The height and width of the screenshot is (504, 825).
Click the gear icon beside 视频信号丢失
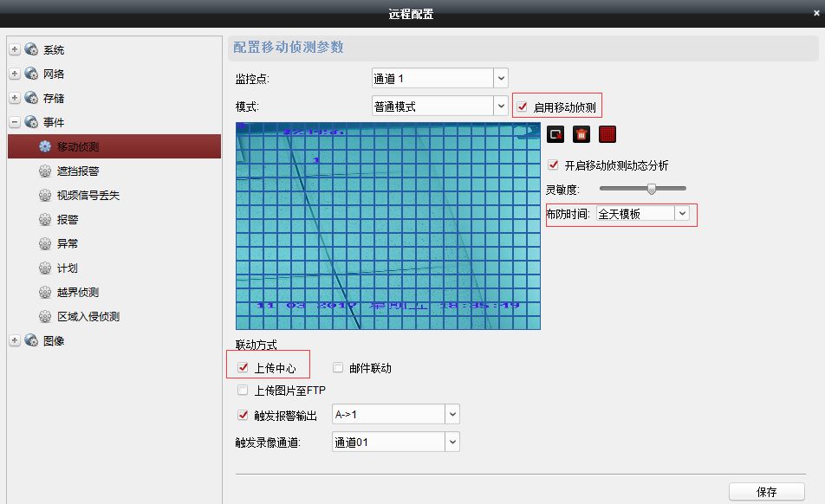click(45, 196)
